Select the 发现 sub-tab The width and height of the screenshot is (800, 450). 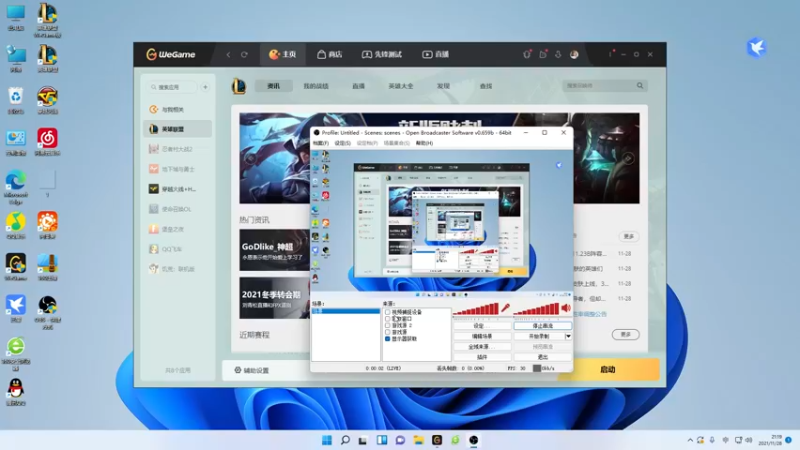click(443, 86)
